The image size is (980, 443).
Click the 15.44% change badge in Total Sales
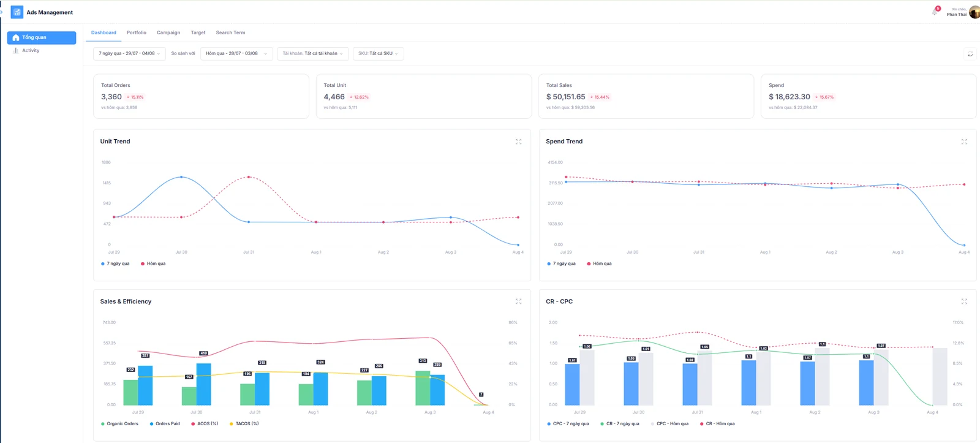(600, 97)
